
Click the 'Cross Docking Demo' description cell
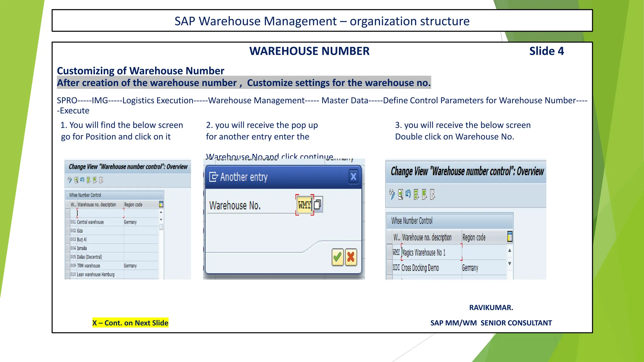click(x=431, y=268)
